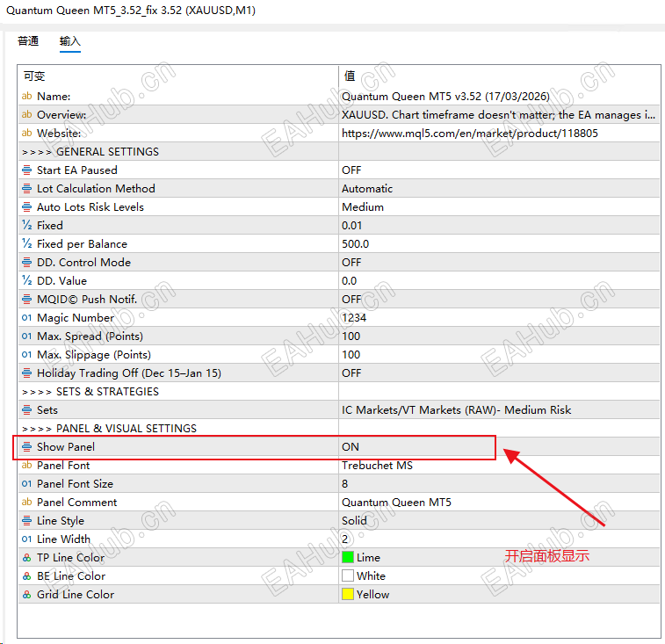The height and width of the screenshot is (644, 665).
Task: Click the integer icon beside Magic Number
Action: 26,317
